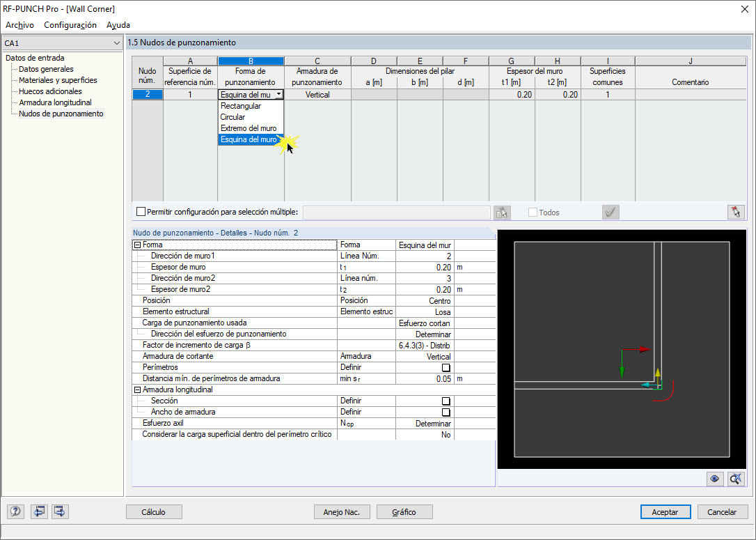Open the CA1 case dropdown
Screen dimensions: 756x540
[x=62, y=43]
